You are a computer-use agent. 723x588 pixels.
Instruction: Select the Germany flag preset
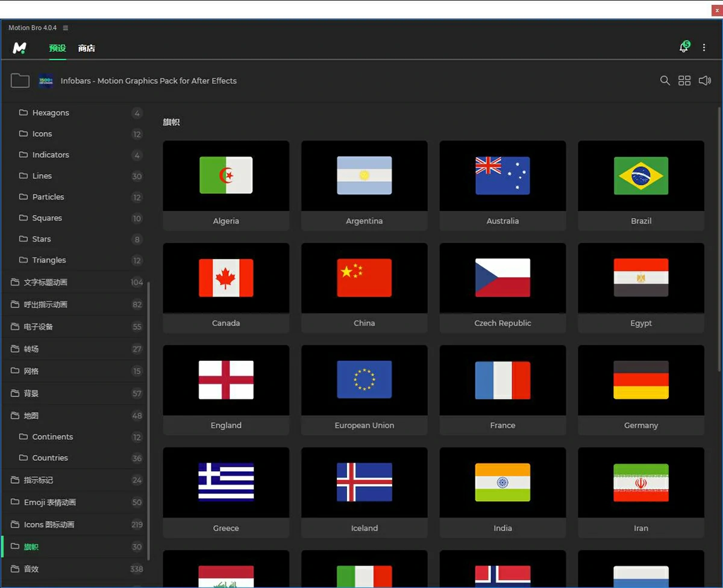coord(641,390)
